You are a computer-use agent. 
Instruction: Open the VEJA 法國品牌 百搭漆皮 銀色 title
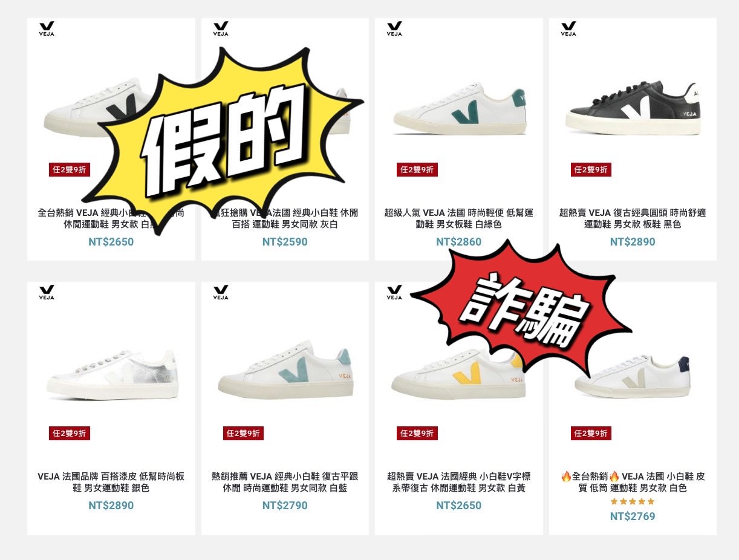[111, 482]
